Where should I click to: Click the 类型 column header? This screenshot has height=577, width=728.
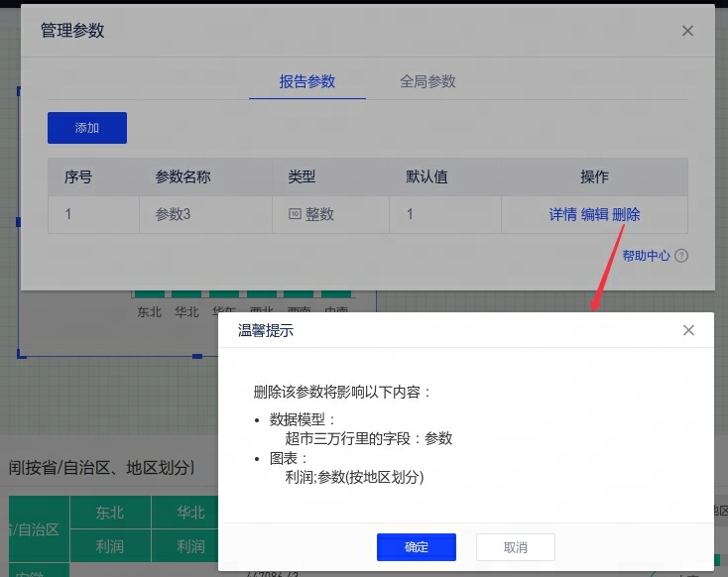pyautogui.click(x=302, y=176)
